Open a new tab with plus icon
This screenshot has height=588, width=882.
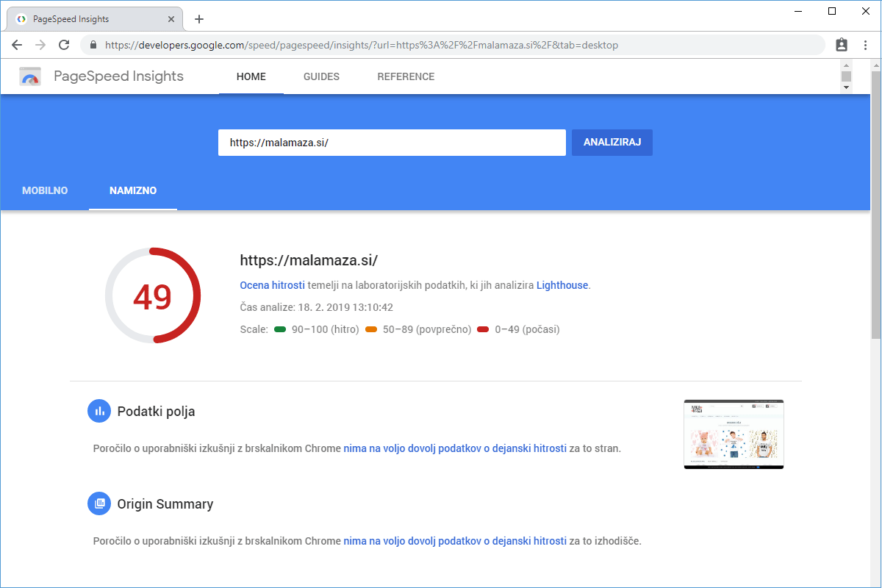pos(199,19)
